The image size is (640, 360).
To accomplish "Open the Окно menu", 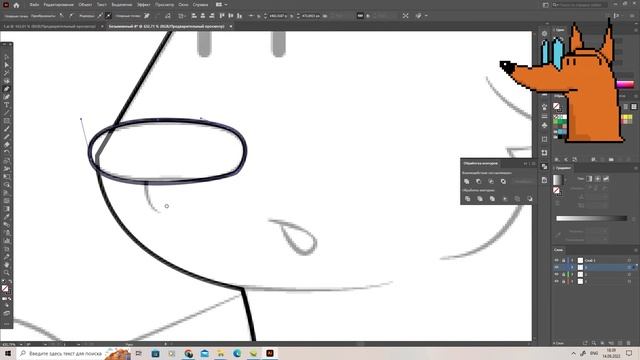I will [x=183, y=5].
